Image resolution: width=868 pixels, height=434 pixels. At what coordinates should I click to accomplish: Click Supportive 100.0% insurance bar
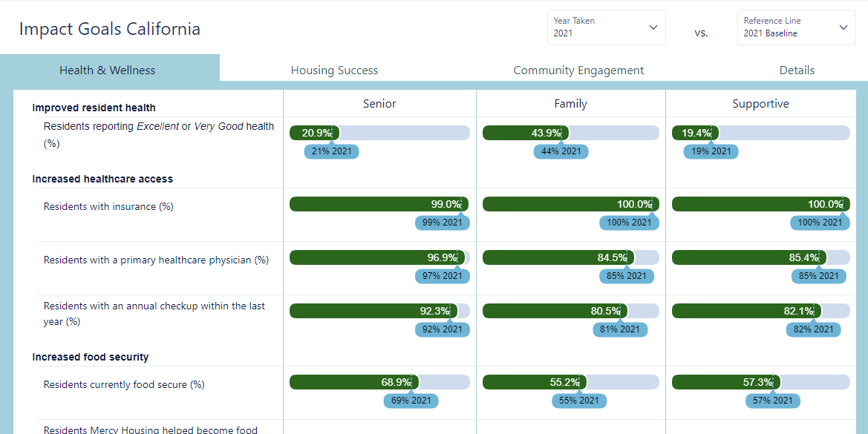pos(760,204)
